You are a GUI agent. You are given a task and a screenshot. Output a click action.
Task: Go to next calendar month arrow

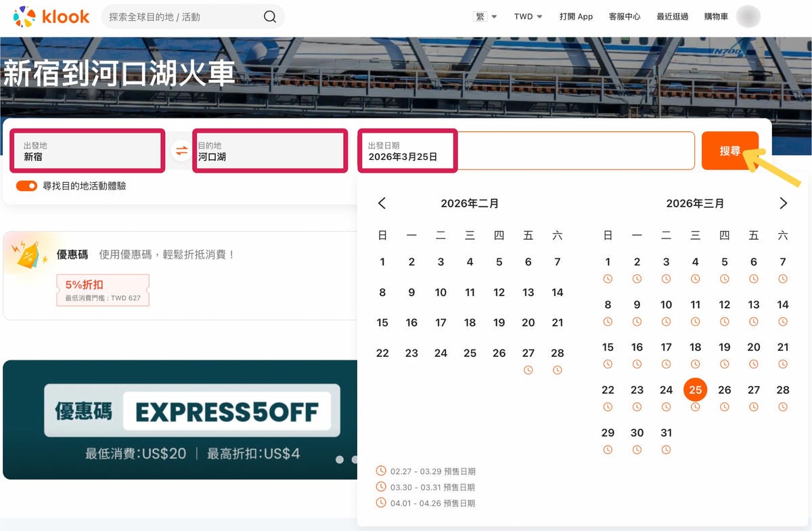pos(784,203)
